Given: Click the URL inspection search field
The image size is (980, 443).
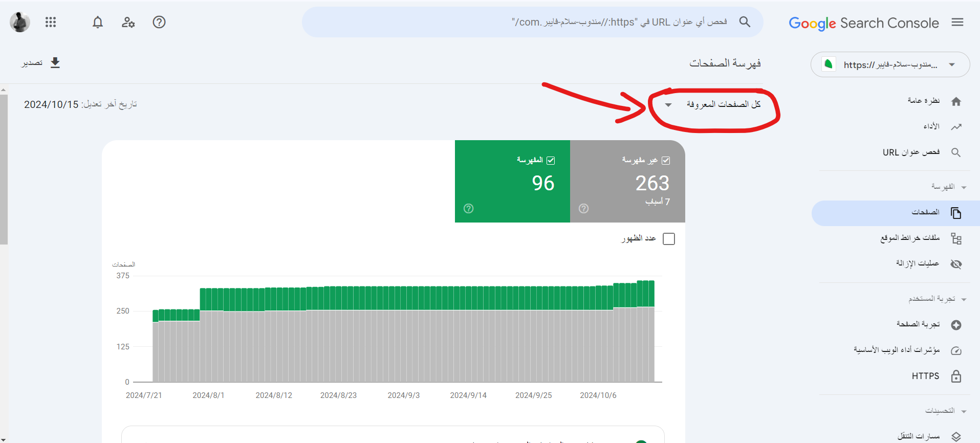Looking at the screenshot, I should (x=532, y=22).
